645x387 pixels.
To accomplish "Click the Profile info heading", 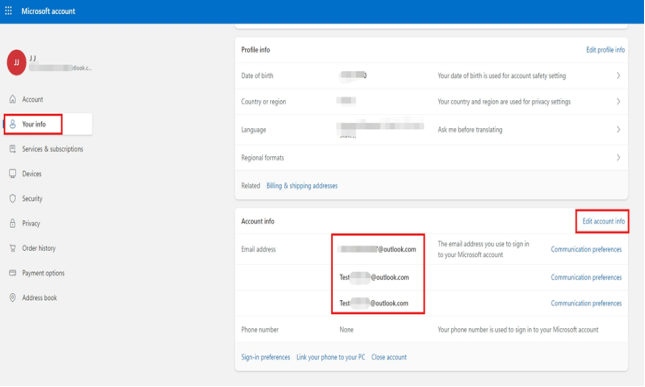I will pos(255,50).
